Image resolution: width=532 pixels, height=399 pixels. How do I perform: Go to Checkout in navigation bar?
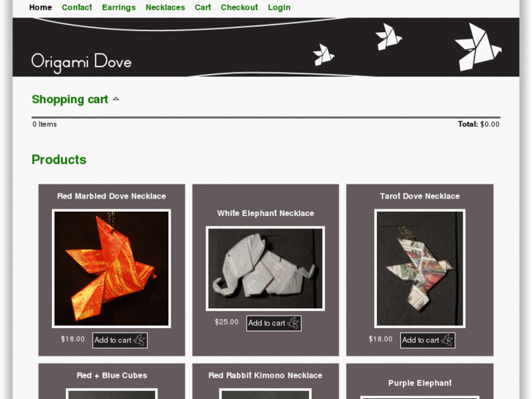(x=239, y=7)
